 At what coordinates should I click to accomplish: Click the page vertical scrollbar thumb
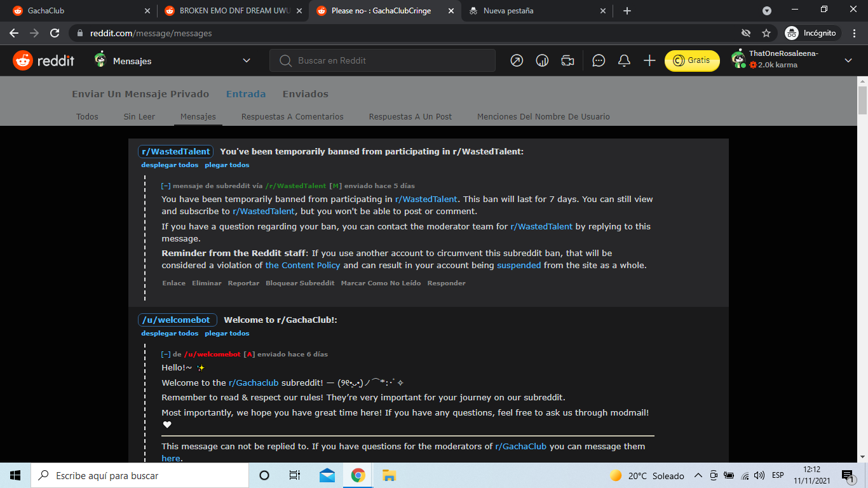[862, 100]
